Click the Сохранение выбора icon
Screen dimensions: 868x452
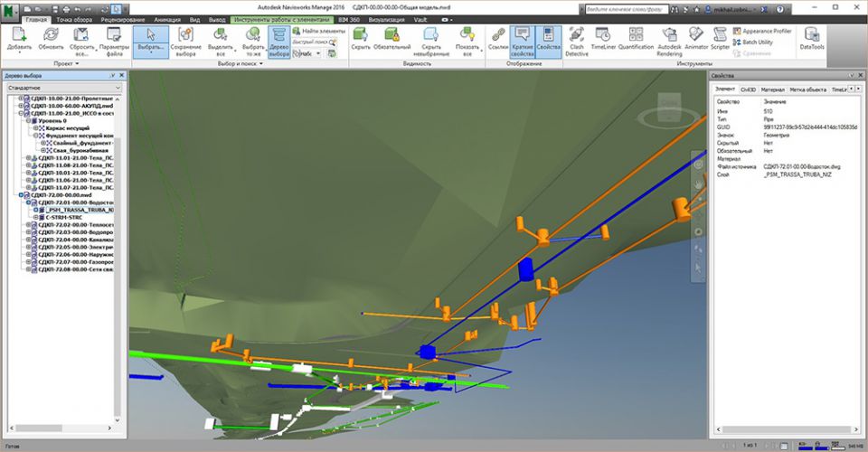pyautogui.click(x=185, y=35)
